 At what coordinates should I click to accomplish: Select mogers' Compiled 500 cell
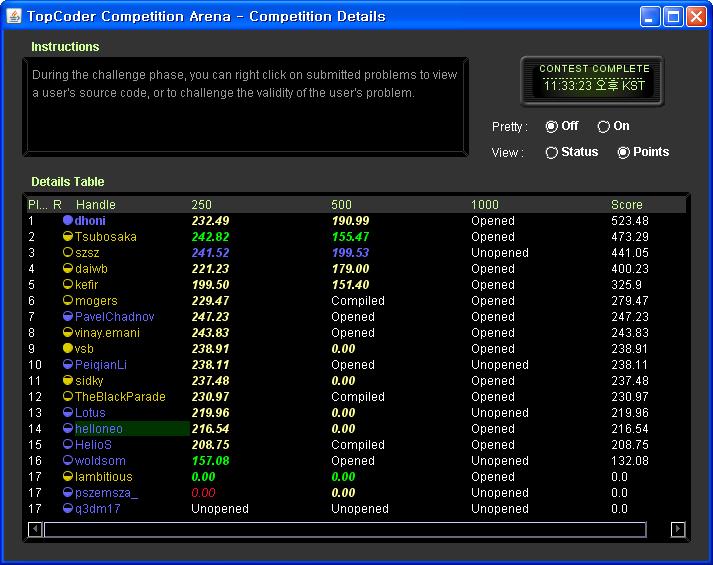(358, 301)
